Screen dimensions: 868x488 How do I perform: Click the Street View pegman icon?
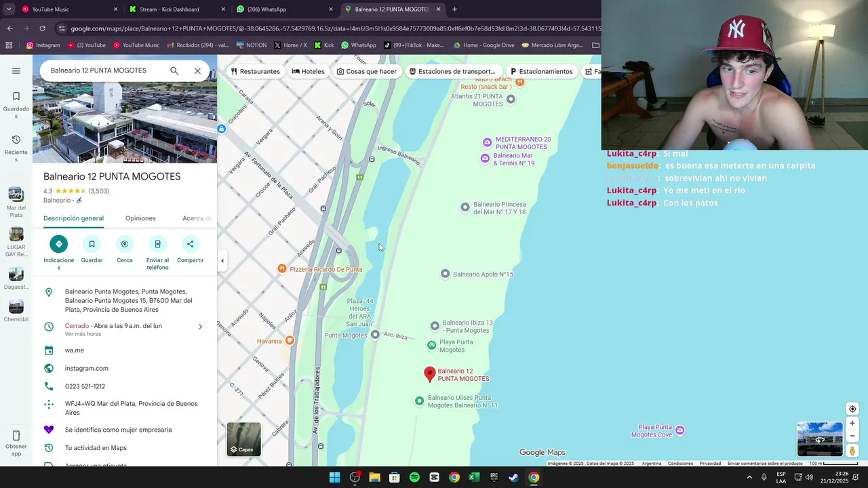pyautogui.click(x=852, y=451)
